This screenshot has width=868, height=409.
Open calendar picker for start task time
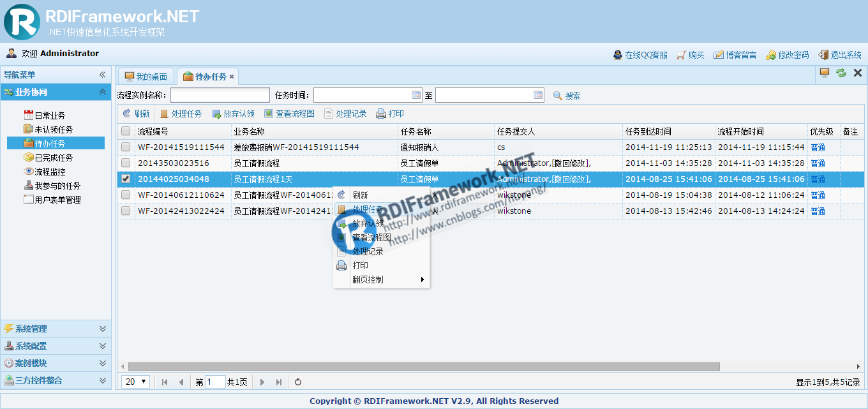pyautogui.click(x=417, y=95)
